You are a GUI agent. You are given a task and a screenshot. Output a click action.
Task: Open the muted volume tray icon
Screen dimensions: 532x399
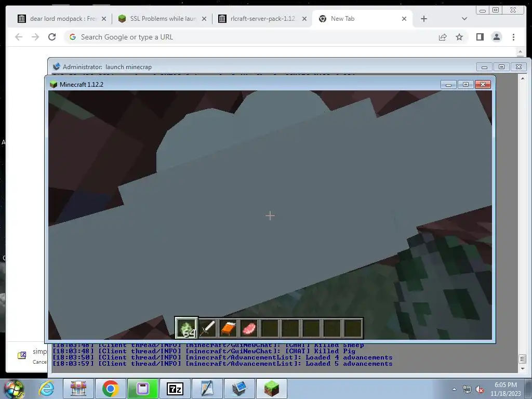pos(480,389)
